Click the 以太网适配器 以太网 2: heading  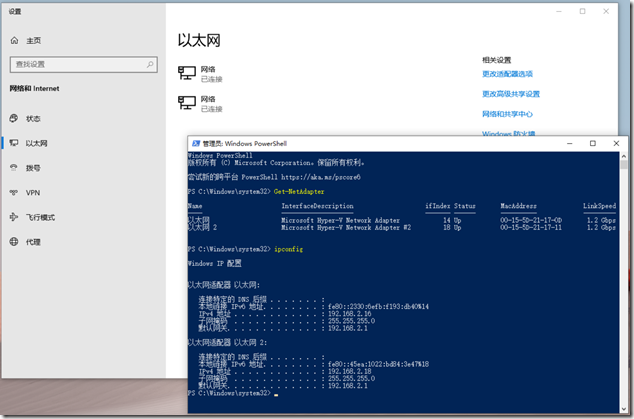click(x=227, y=343)
